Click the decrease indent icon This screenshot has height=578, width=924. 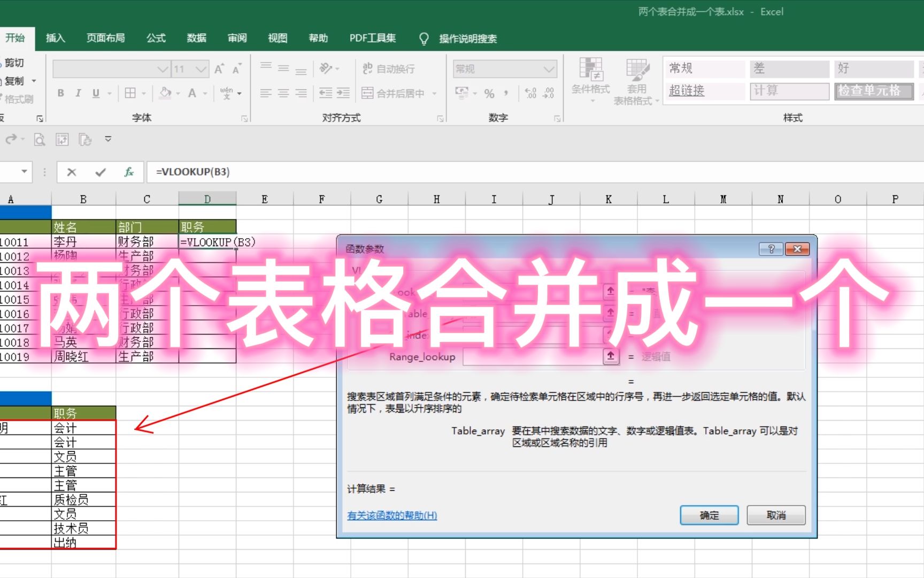point(326,93)
